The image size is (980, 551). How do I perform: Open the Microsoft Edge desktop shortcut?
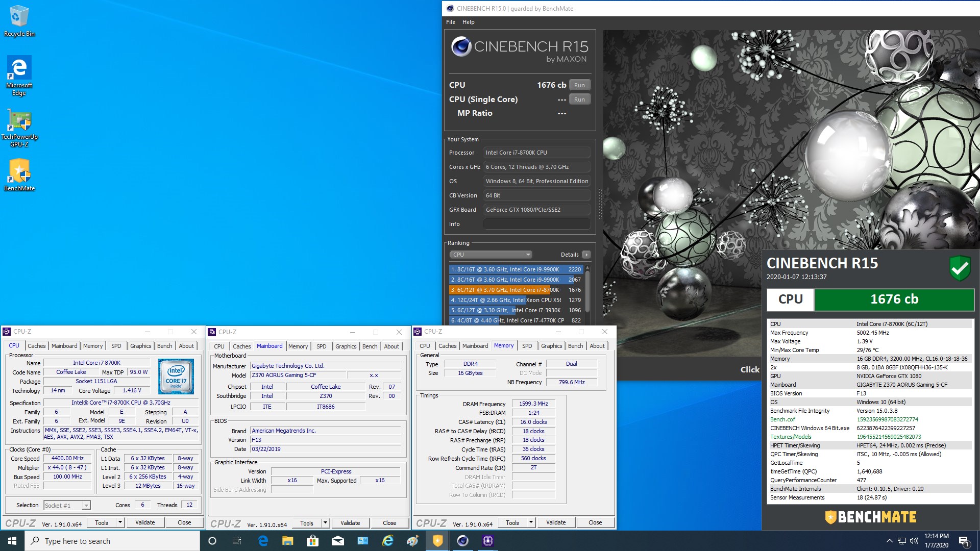(x=19, y=76)
